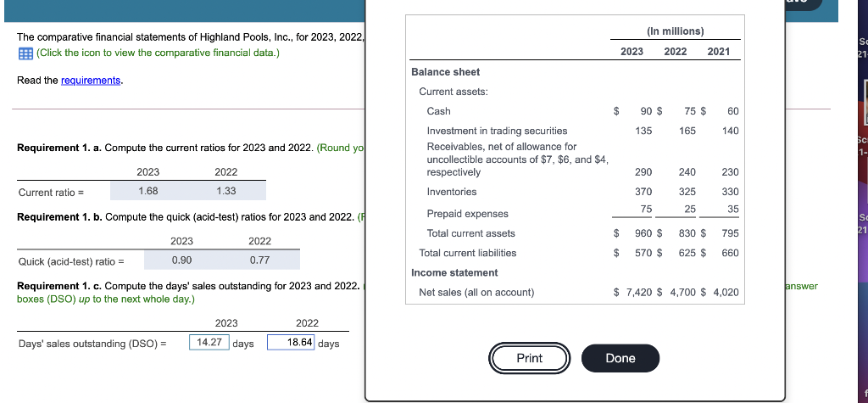868x403 pixels.
Task: Select the 2022 quick ratio value 0.77
Action: pos(260,260)
